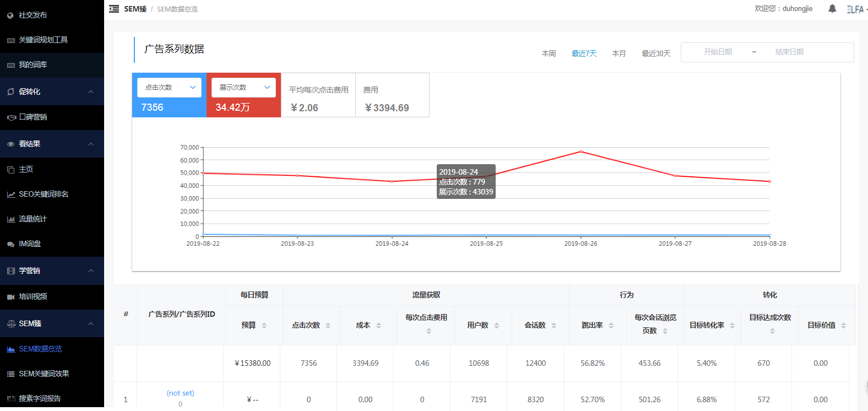Open the 展示次数 metric dropdown
The width and height of the screenshot is (868, 411).
(243, 88)
